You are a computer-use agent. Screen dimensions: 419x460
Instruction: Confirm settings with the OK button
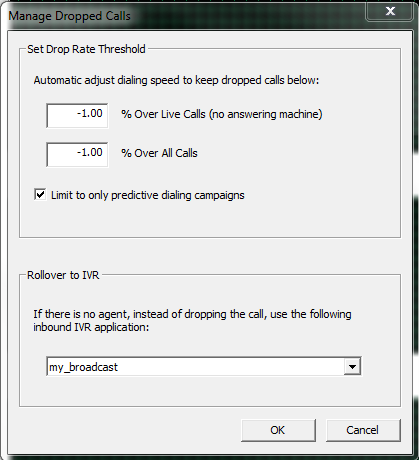tap(278, 430)
